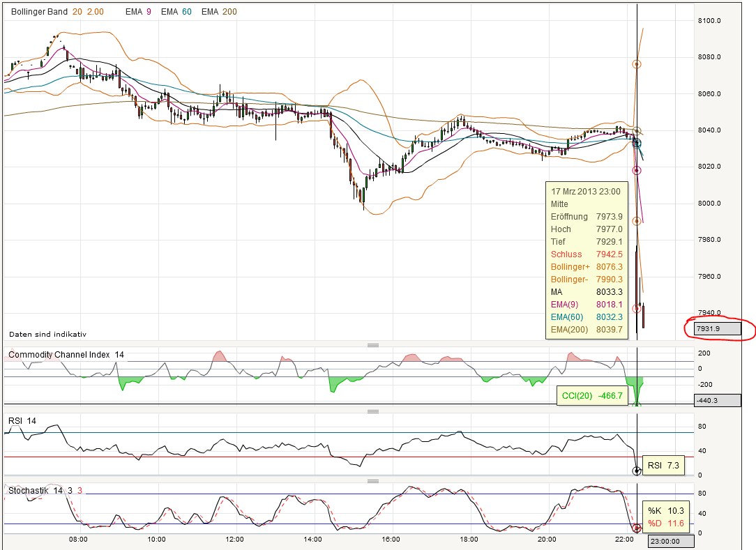
Task: Click the current price label 7931.9
Action: [x=718, y=329]
